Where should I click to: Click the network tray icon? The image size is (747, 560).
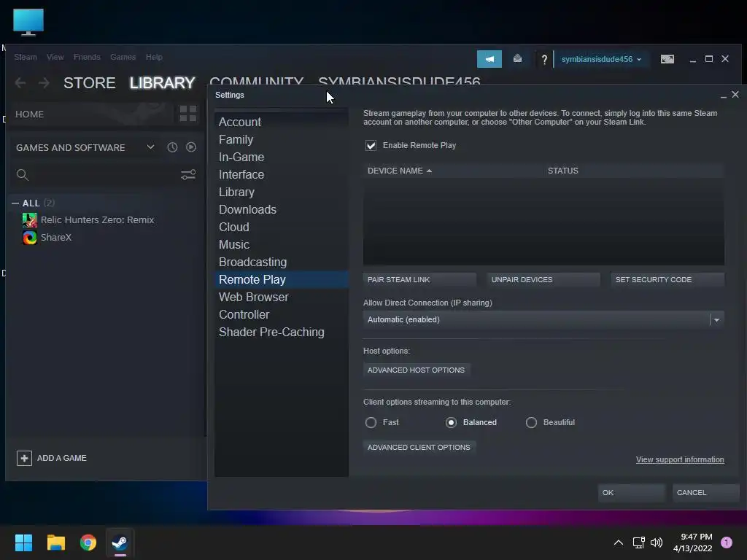(x=638, y=542)
